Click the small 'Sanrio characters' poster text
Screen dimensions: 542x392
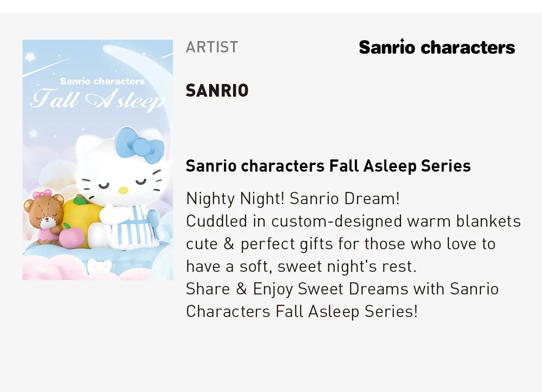(102, 81)
